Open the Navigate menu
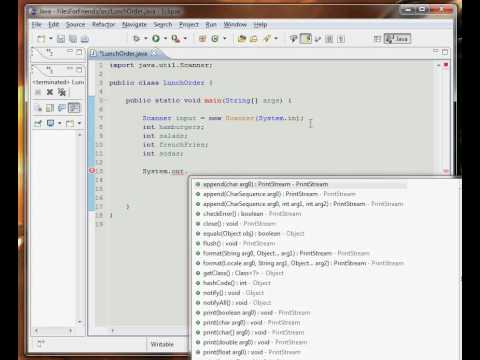480x360 pixels. pyautogui.click(x=134, y=25)
